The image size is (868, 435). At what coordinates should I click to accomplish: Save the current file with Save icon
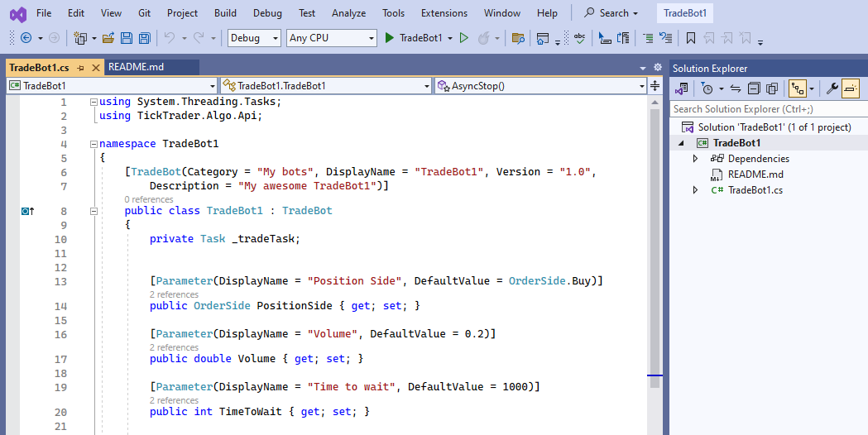[127, 38]
